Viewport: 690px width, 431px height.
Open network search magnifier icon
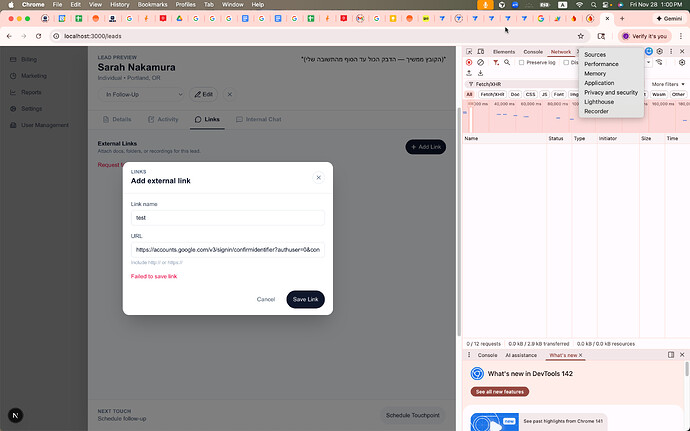tap(507, 63)
